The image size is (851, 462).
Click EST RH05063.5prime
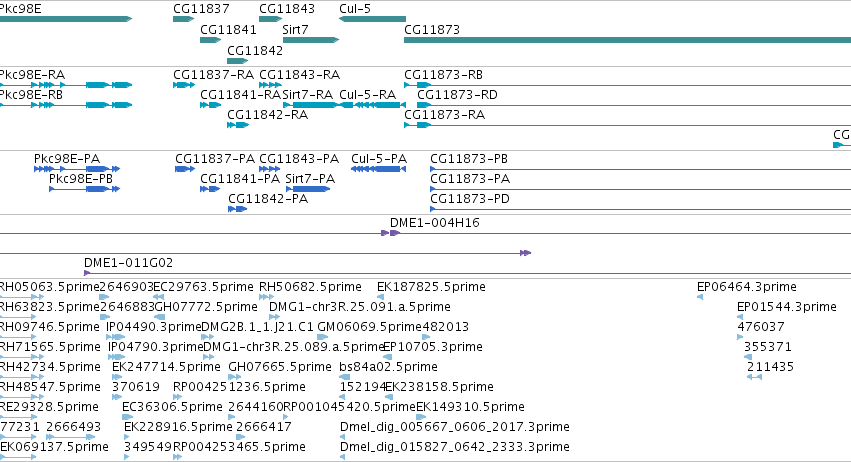point(49,287)
